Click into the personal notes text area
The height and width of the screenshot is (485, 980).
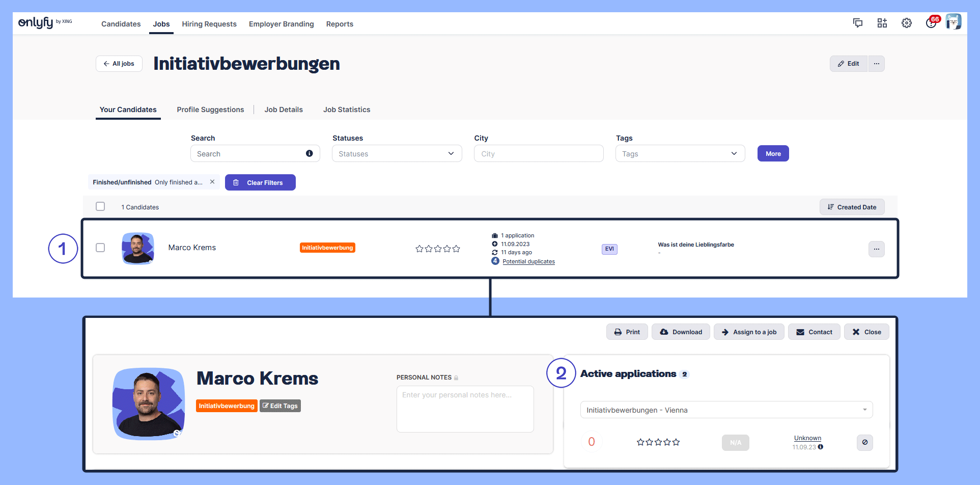click(x=465, y=409)
